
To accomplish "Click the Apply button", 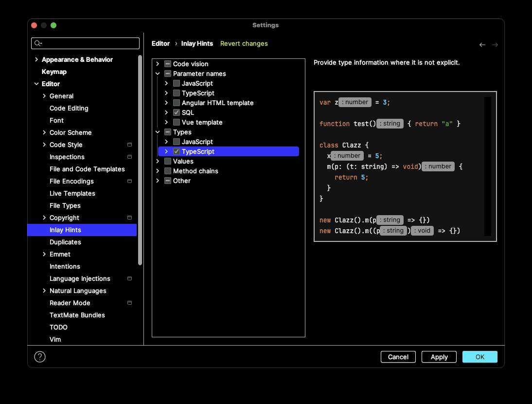I will pyautogui.click(x=439, y=357).
